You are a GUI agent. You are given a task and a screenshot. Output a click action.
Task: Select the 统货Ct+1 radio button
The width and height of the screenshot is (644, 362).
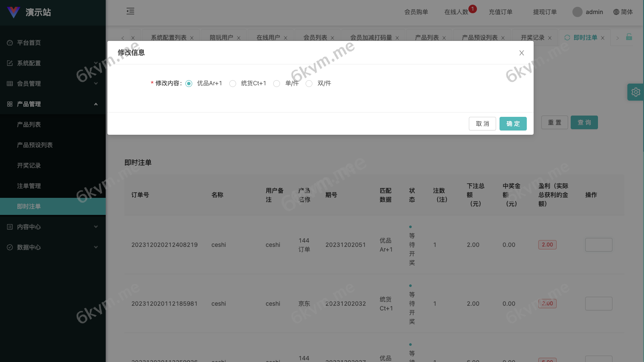pyautogui.click(x=233, y=84)
